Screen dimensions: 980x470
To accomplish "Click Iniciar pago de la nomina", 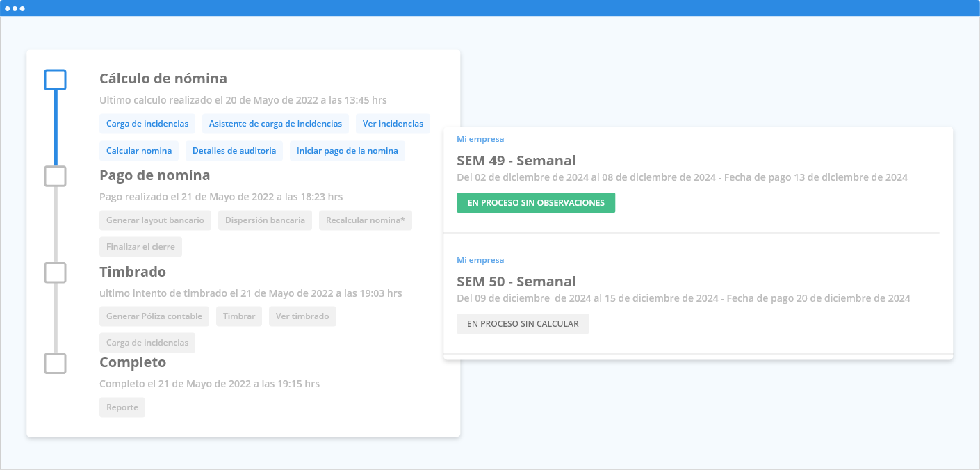I will point(348,151).
